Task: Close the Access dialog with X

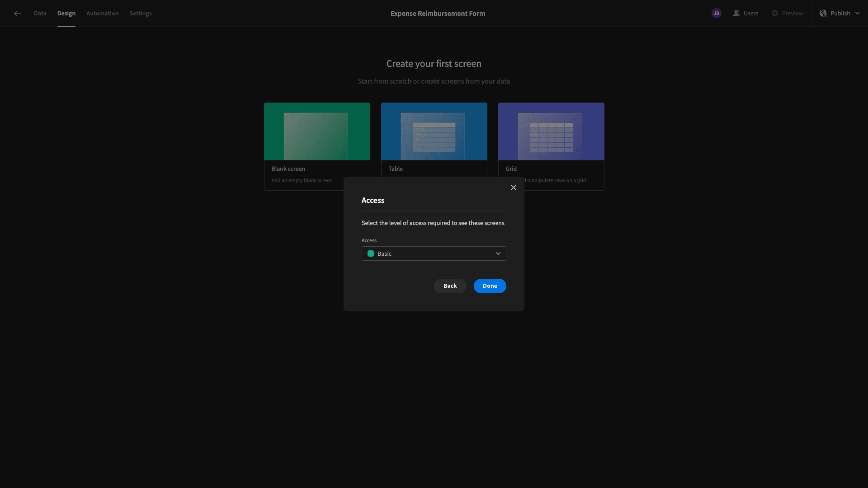Action: [514, 188]
